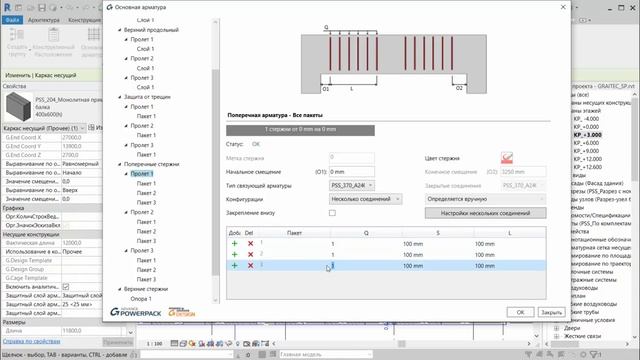Click Выравнивание value Равномерный in properties
Viewport: 640px width, 360px height.
point(81,164)
